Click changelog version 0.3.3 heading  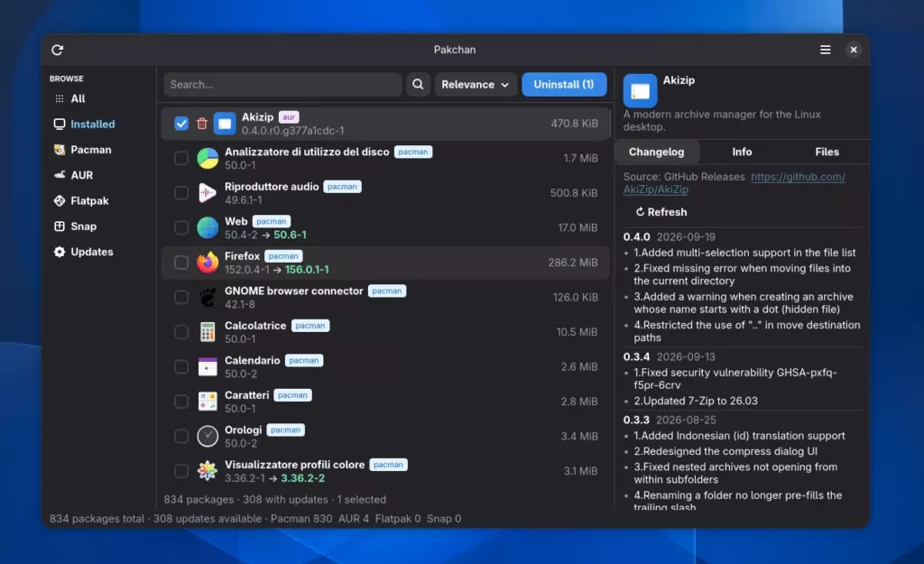click(x=636, y=421)
